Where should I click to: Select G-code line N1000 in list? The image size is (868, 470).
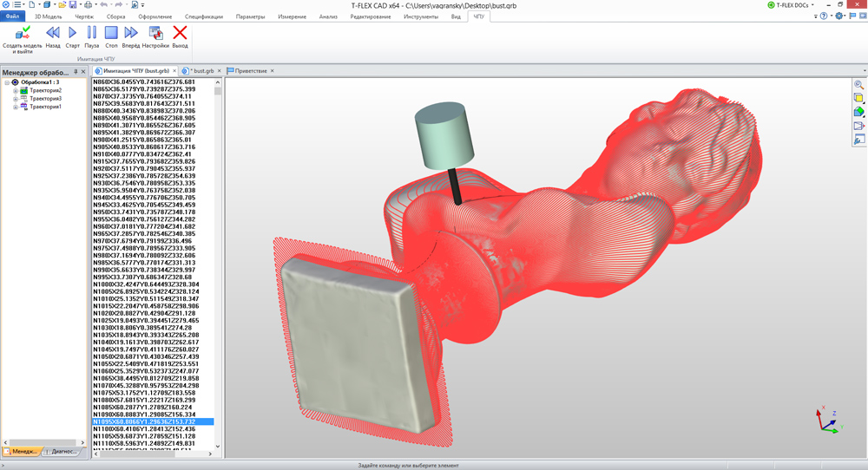pyautogui.click(x=146, y=284)
